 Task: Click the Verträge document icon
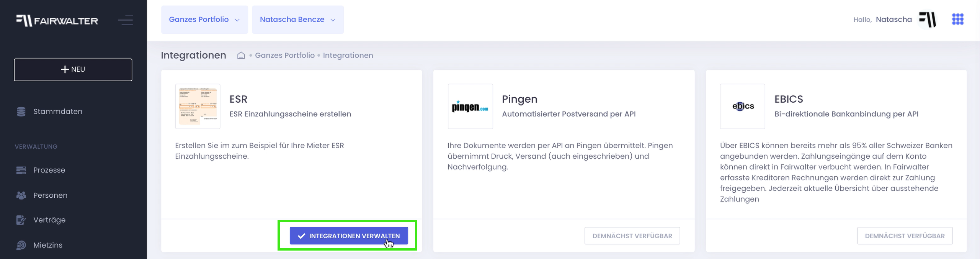[x=21, y=220]
